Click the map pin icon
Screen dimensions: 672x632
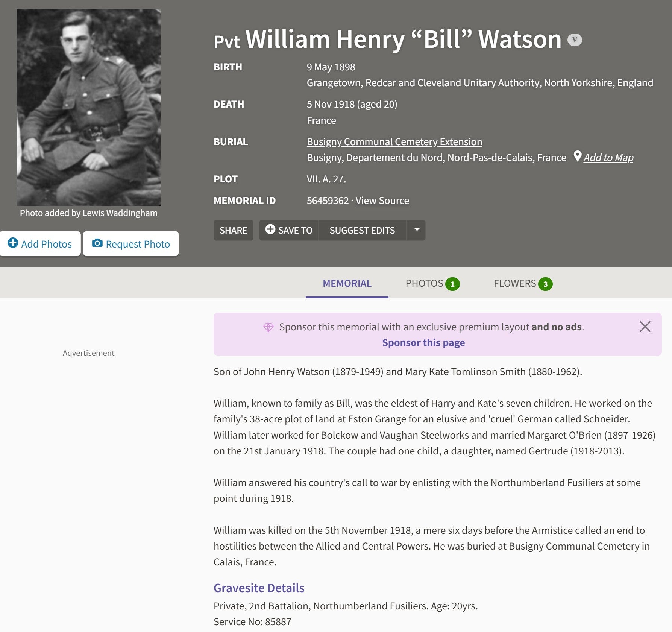tap(577, 156)
